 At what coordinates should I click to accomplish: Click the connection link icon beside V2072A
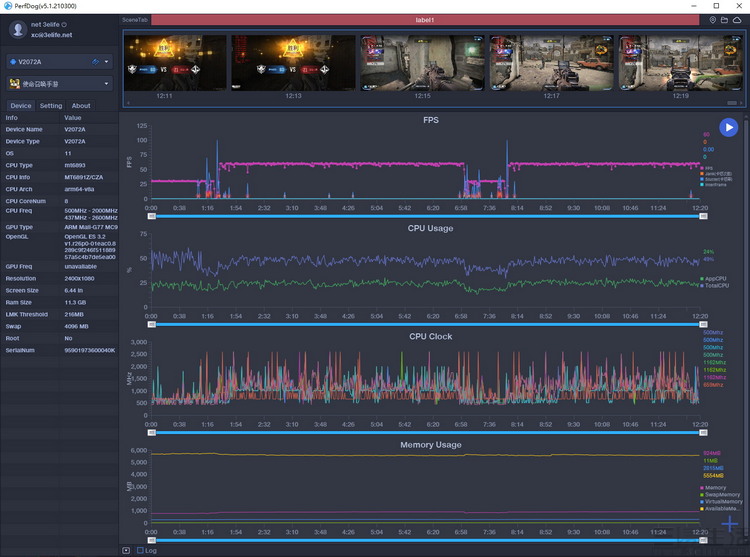(95, 62)
